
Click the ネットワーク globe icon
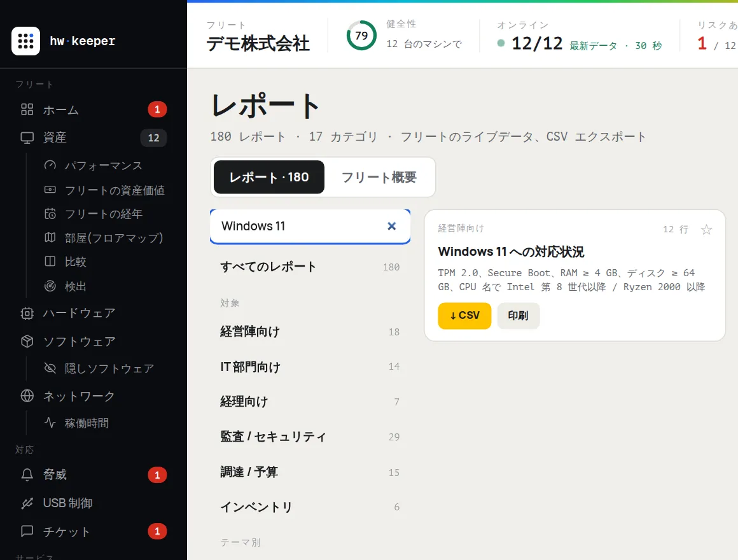click(27, 396)
